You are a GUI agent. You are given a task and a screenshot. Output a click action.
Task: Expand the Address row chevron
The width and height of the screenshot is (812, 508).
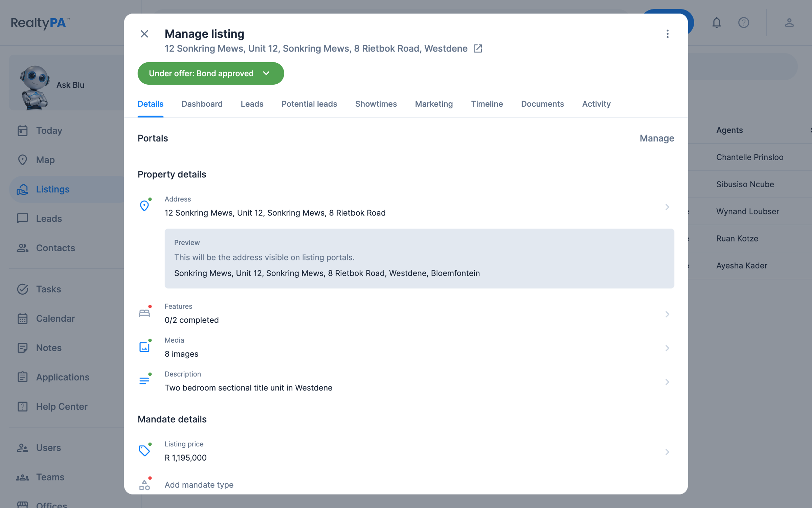[x=667, y=207]
